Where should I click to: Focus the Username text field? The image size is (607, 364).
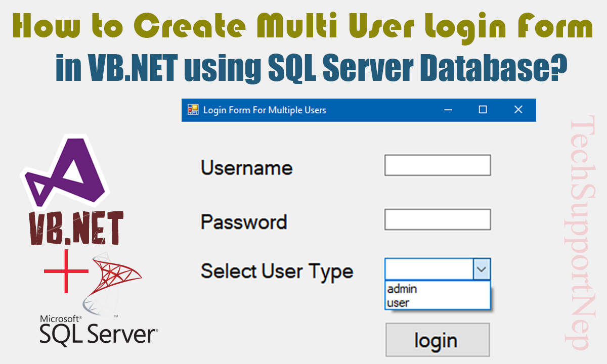point(438,165)
